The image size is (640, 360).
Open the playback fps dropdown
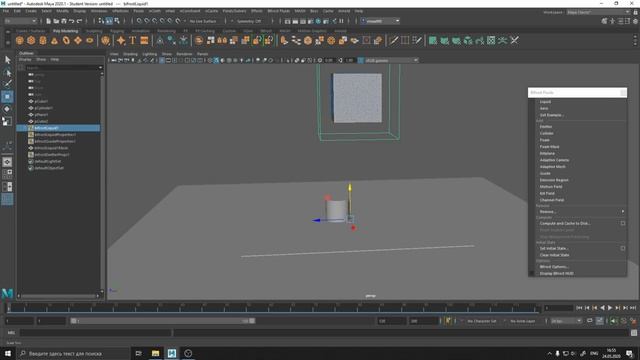pyautogui.click(x=566, y=321)
